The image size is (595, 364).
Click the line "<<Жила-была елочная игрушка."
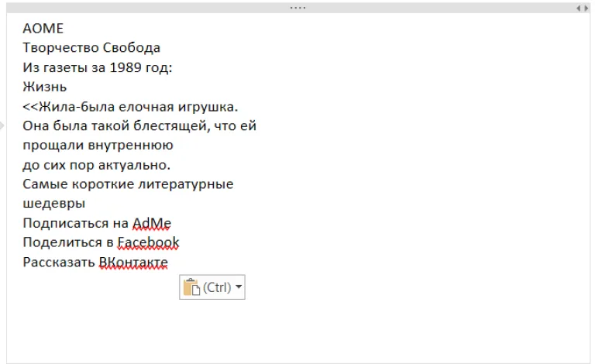[130, 107]
